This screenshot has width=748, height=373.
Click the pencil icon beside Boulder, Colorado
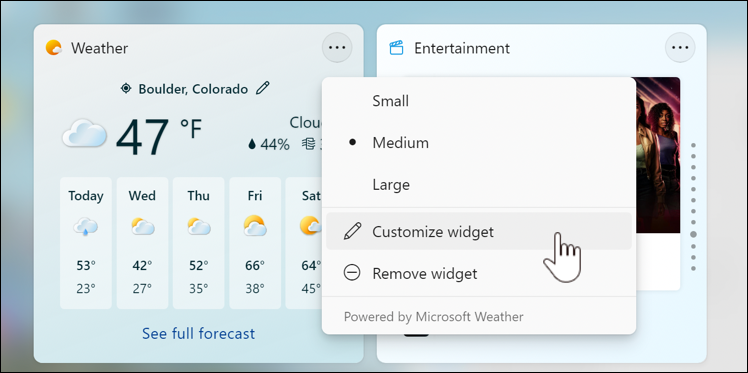point(263,88)
